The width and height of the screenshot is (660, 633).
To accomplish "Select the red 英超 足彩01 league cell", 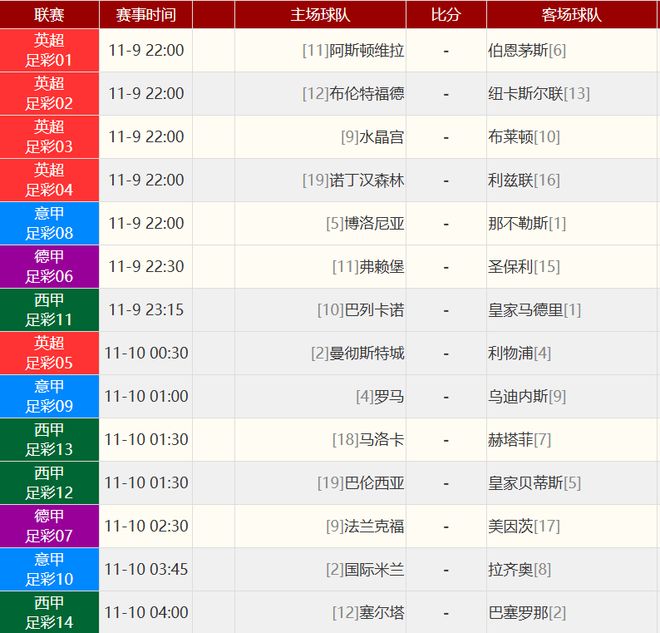I will click(x=49, y=50).
